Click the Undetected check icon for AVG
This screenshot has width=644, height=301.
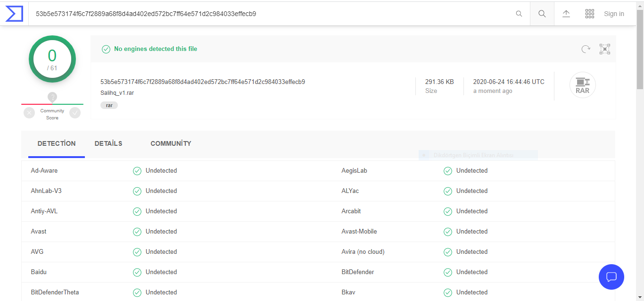tap(137, 252)
